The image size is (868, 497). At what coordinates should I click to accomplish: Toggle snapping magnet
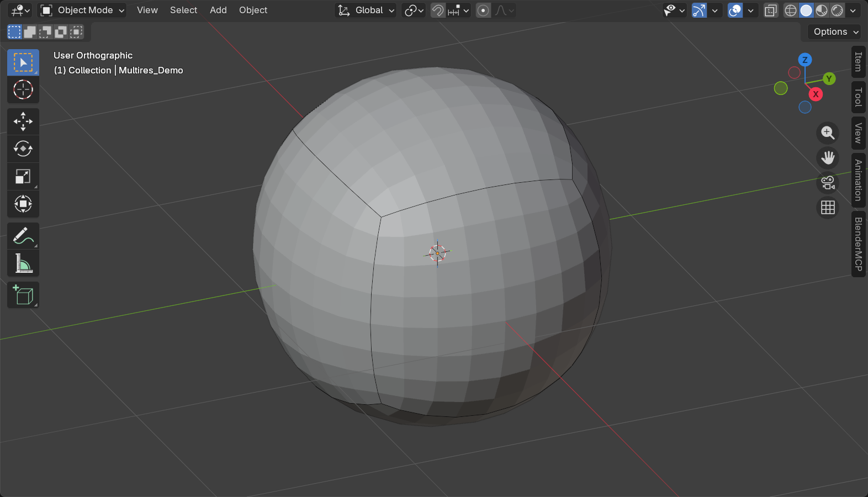tap(438, 10)
